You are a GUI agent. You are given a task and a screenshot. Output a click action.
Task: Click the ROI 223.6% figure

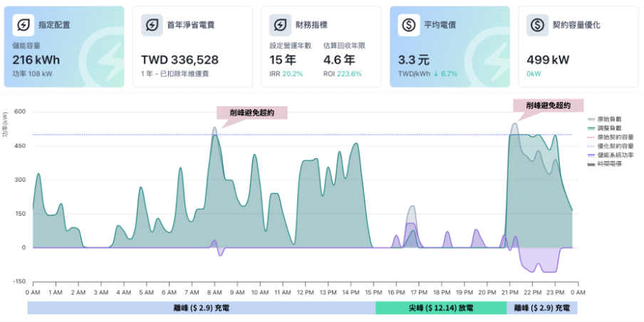tap(343, 74)
